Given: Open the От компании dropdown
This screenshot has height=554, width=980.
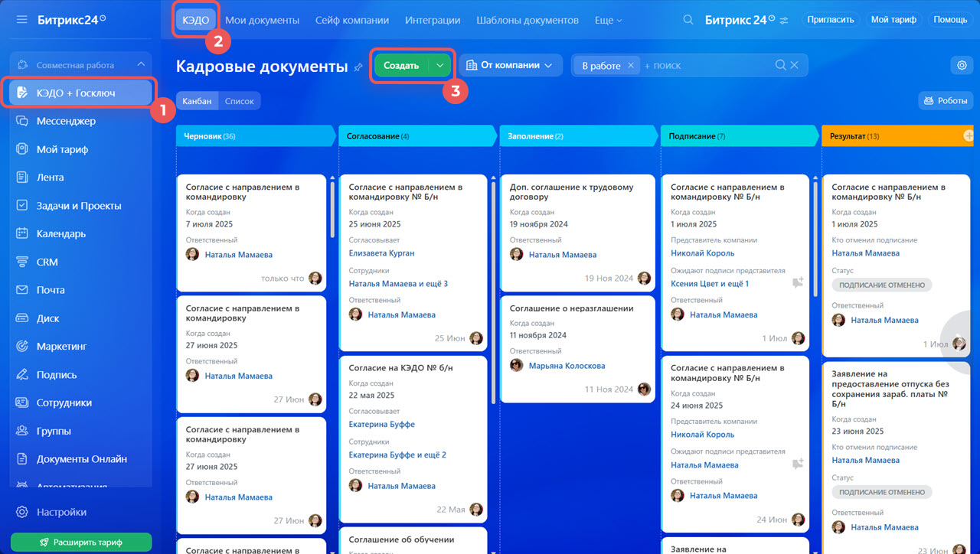Looking at the screenshot, I should 510,65.
